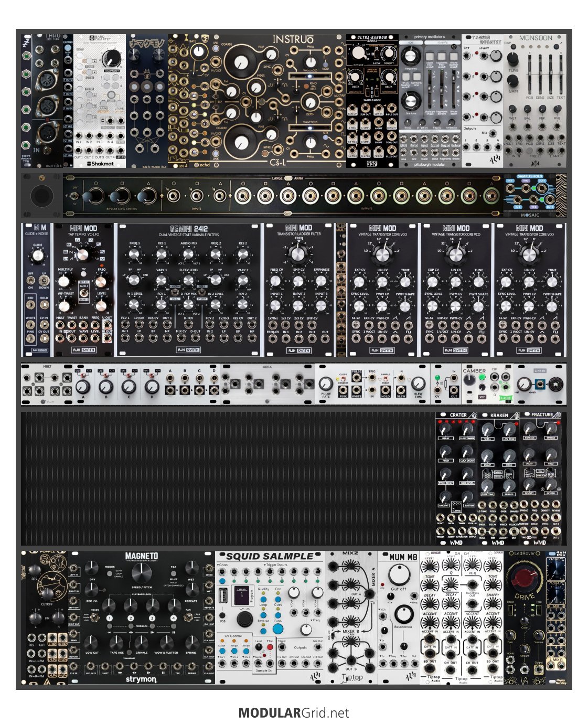
Task: Click the quarter-inch jack on Line In module
Action: click(x=555, y=384)
